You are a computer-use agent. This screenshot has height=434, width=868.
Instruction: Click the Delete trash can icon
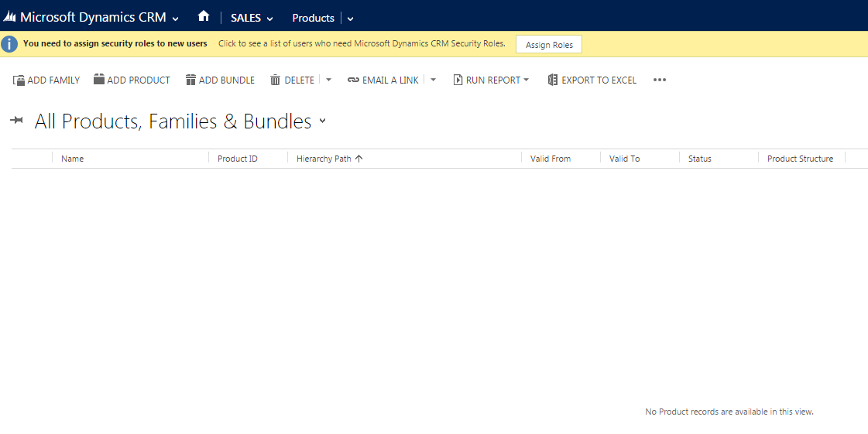(275, 80)
